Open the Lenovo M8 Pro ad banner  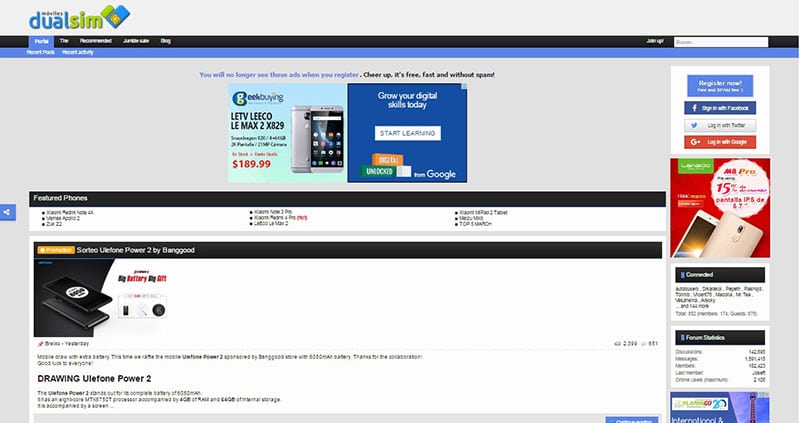[720, 208]
